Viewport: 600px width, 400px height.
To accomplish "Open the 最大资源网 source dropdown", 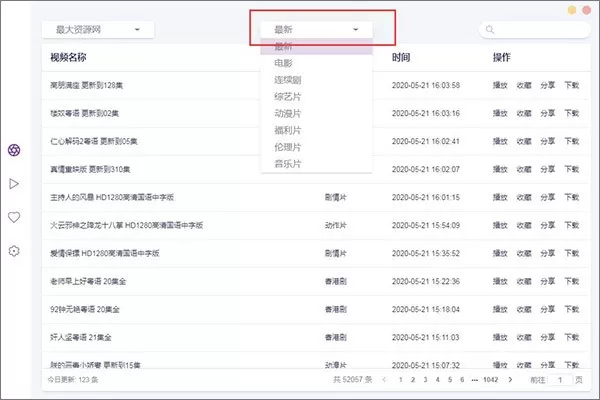I will (x=98, y=29).
